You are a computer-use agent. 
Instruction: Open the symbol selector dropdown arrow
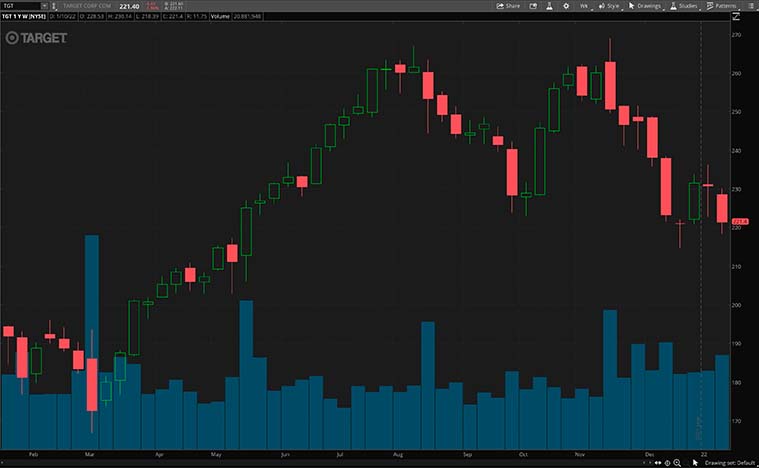point(44,6)
